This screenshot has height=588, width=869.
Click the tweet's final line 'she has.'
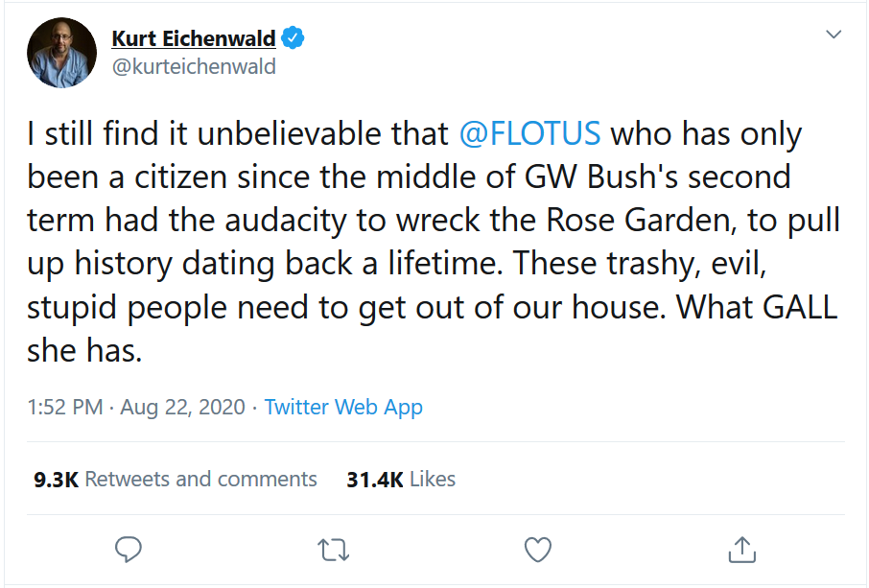point(84,350)
